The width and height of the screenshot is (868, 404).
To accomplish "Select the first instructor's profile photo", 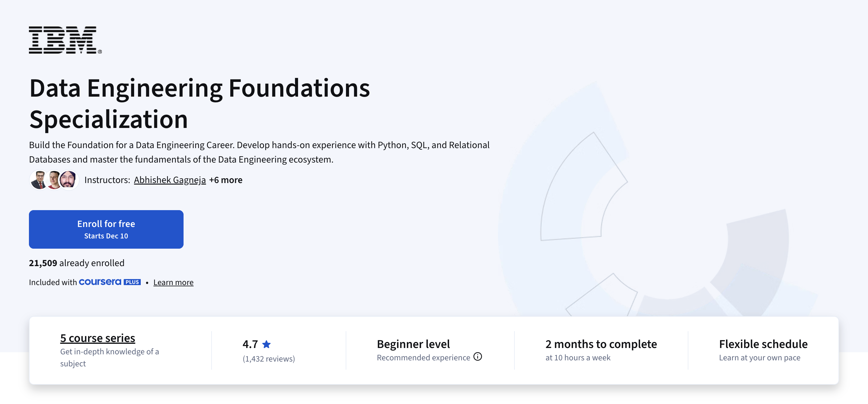I will pyautogui.click(x=38, y=180).
